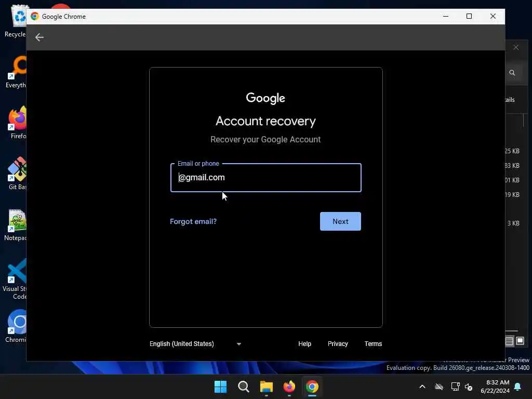Select the Firefox desktop shortcut
The image size is (532, 399).
point(17,123)
